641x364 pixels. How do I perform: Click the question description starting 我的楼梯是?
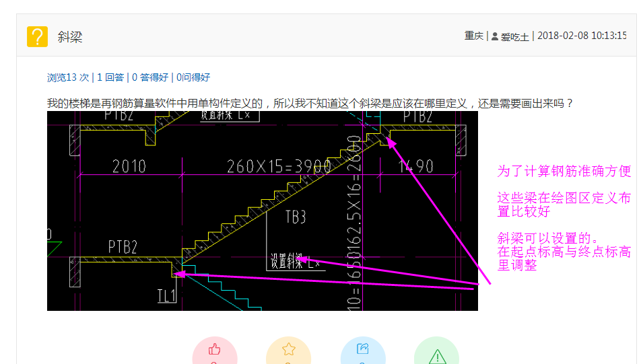click(x=310, y=104)
